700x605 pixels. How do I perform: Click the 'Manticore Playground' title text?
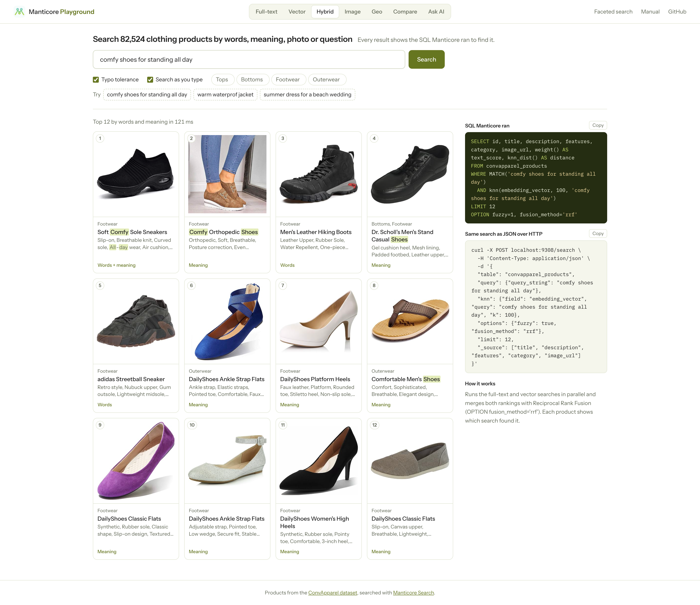click(x=62, y=12)
